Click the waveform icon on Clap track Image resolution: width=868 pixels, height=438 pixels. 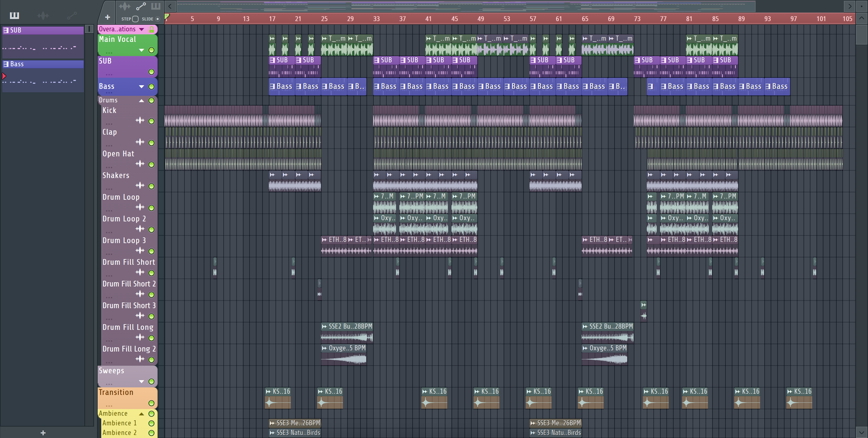pyautogui.click(x=140, y=142)
